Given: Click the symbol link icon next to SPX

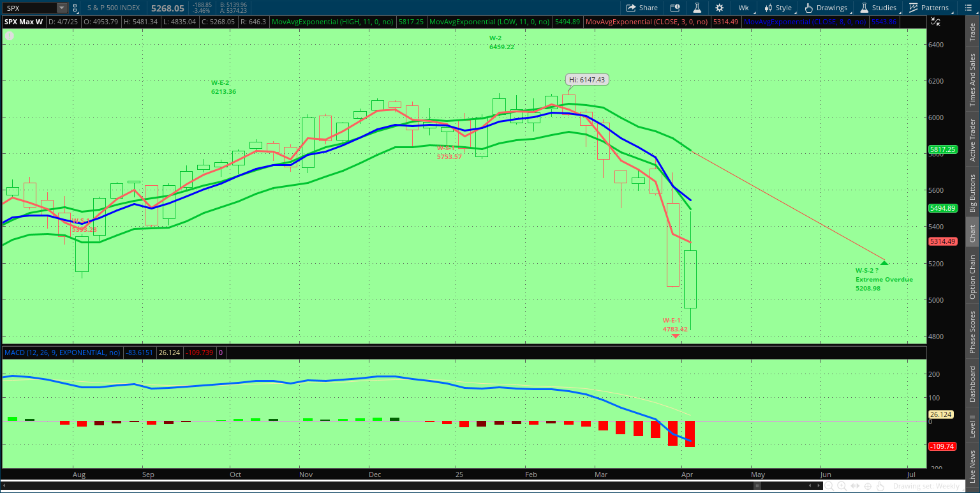Looking at the screenshot, I should (75, 8).
